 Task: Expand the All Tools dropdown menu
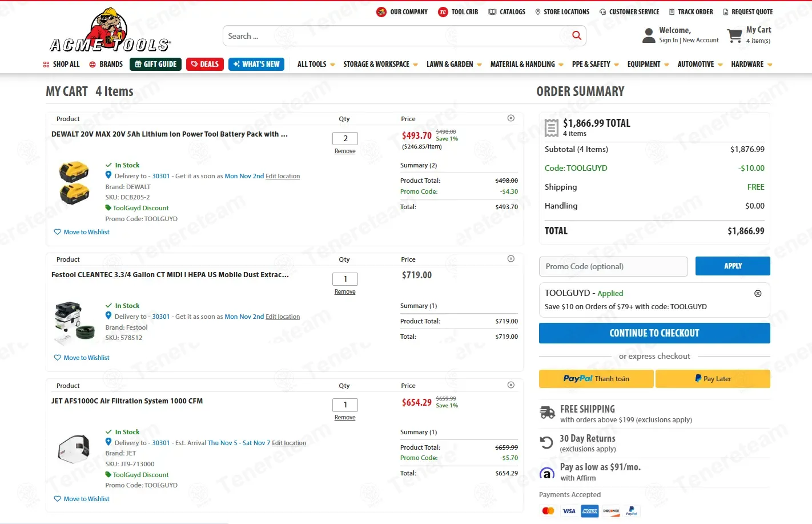coord(316,65)
